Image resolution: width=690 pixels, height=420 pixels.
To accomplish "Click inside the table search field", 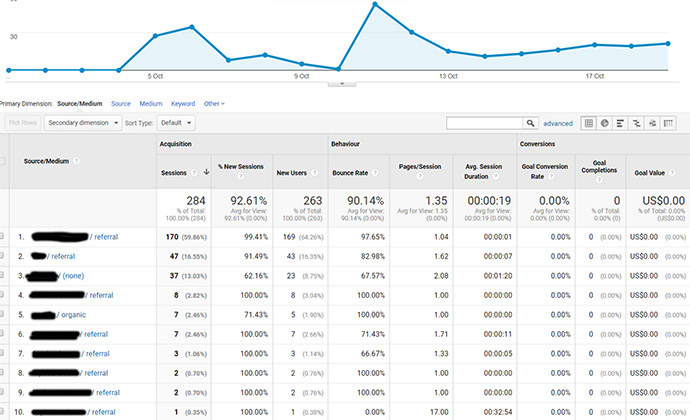I will tap(484, 123).
